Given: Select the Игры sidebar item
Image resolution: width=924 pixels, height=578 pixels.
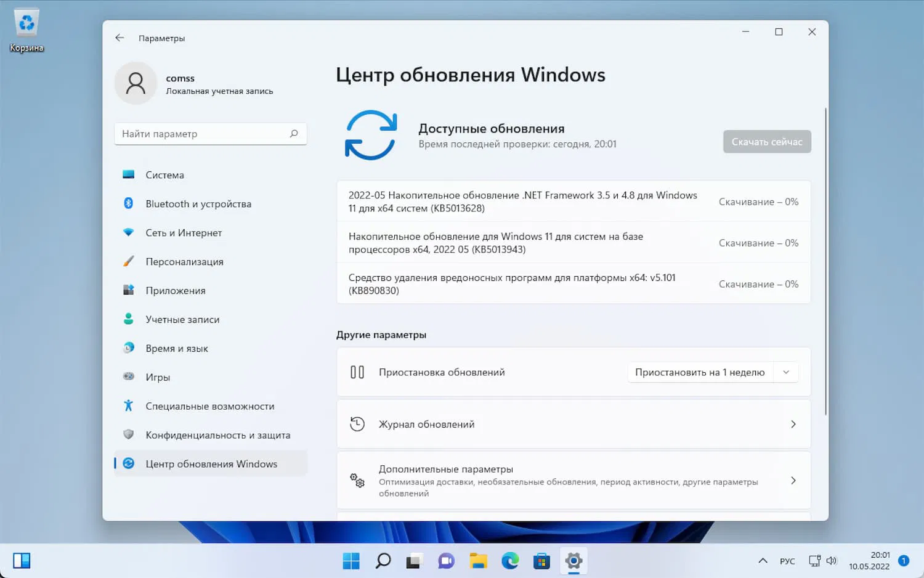Looking at the screenshot, I should [x=158, y=377].
